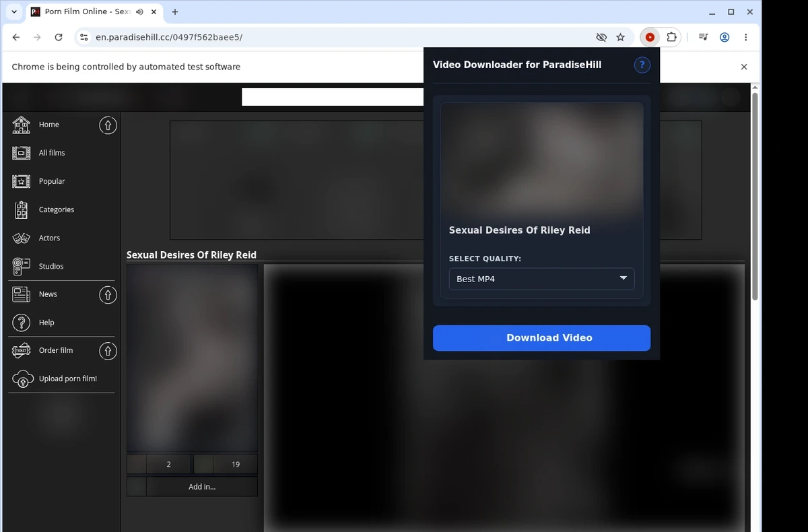Screen dimensions: 808x532
Task: Open the Help menu link
Action: (46, 323)
